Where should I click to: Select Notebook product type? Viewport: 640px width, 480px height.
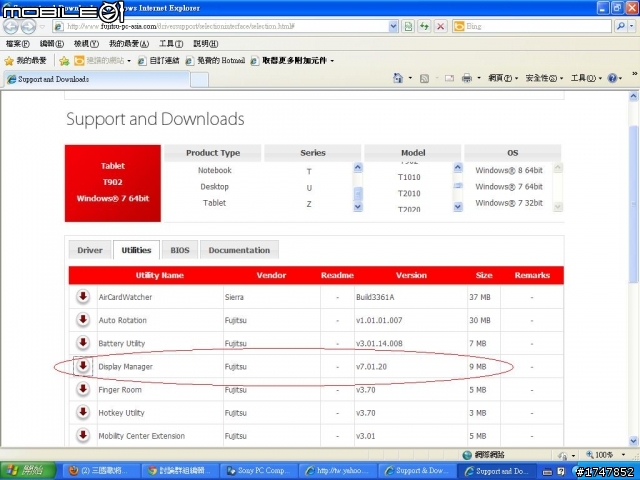tap(214, 170)
